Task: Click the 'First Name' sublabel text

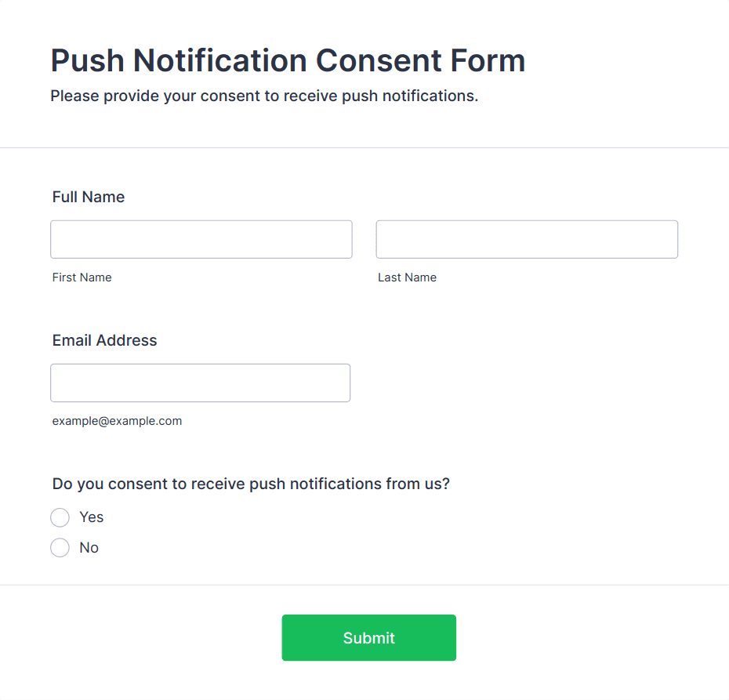Action: point(82,277)
